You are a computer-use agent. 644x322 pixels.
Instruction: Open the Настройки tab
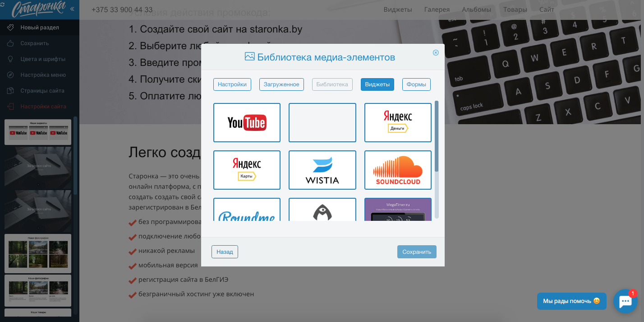coord(232,84)
